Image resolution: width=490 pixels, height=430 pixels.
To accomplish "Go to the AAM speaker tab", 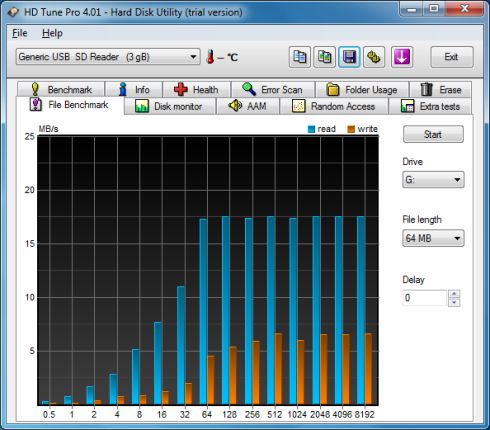I will 248,106.
